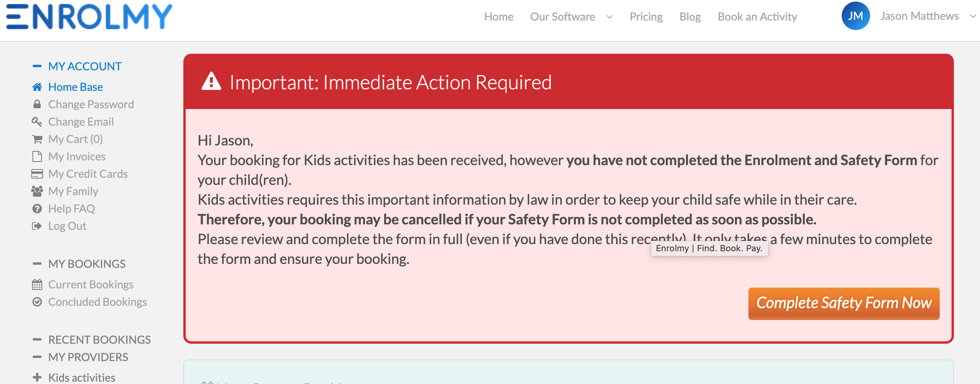Open the Jason Matthews account dropdown
Screen dimensions: 980x384
(973, 16)
